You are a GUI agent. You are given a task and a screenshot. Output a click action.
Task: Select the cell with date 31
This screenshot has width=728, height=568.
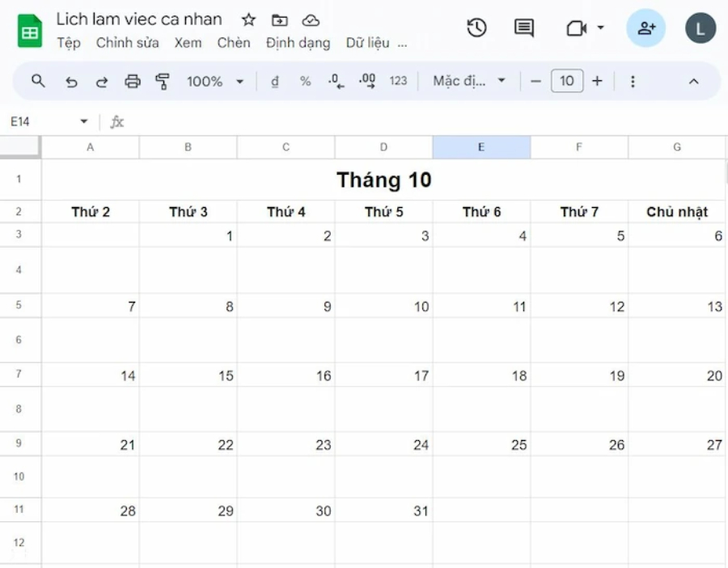[x=383, y=511]
